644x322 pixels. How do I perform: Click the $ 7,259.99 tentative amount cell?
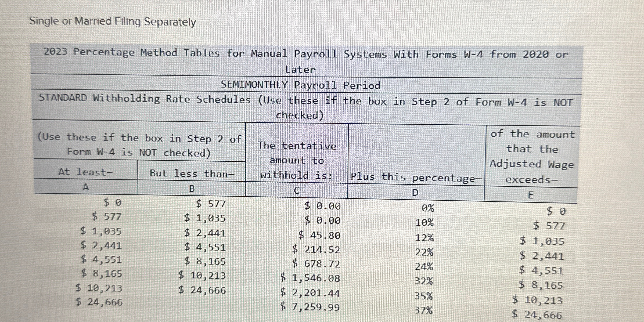[310, 307]
